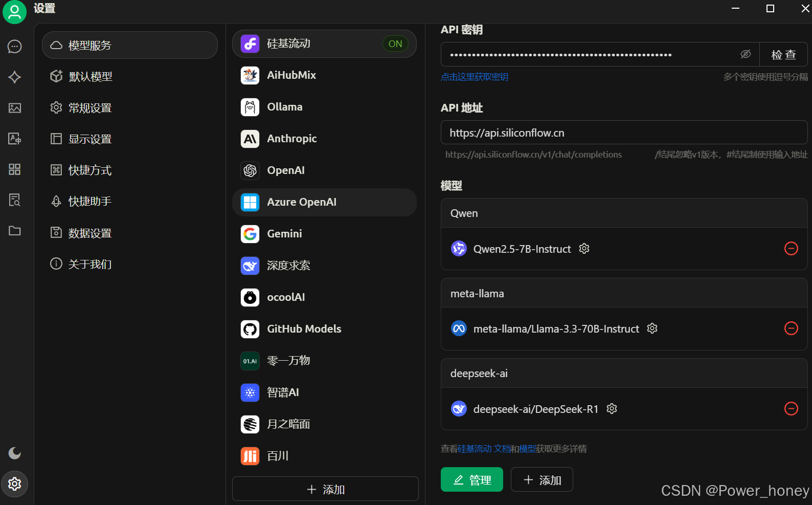Select the Azure OpenAI provider
This screenshot has height=505, width=812.
pyautogui.click(x=324, y=203)
